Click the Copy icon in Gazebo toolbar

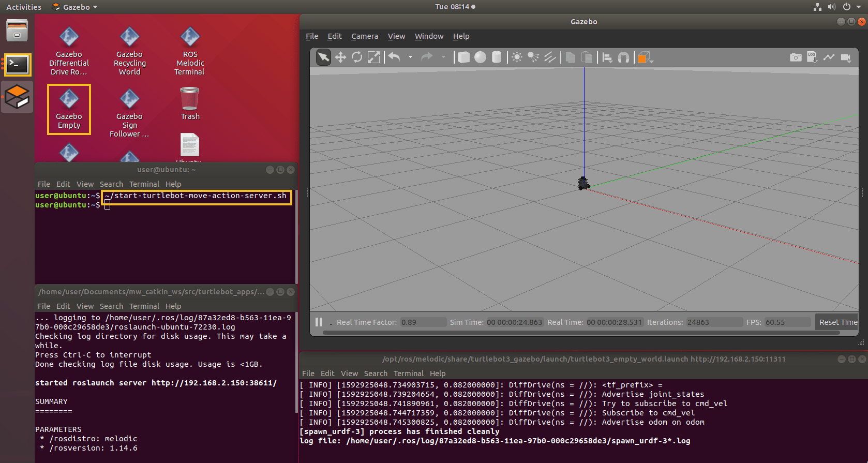(570, 57)
